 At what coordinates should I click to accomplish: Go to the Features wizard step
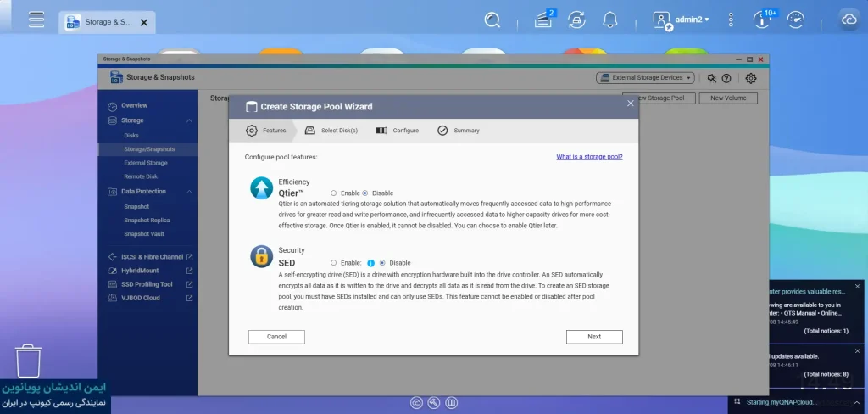pos(266,131)
